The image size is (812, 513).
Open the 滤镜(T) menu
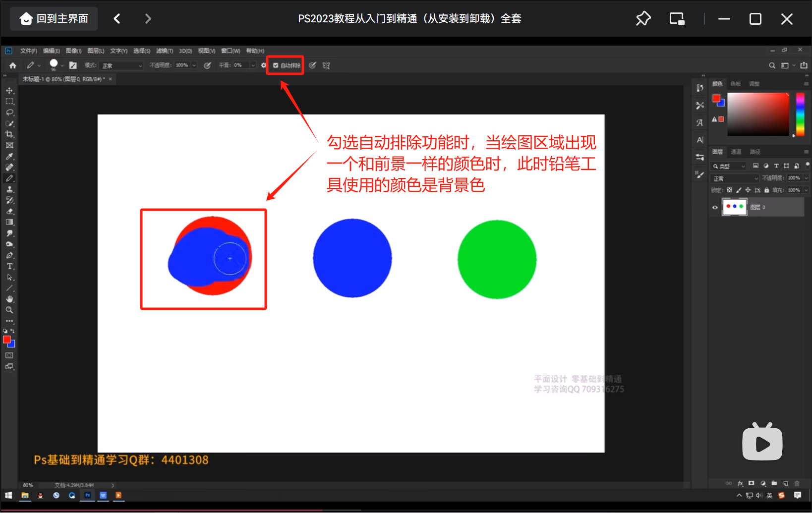[165, 51]
